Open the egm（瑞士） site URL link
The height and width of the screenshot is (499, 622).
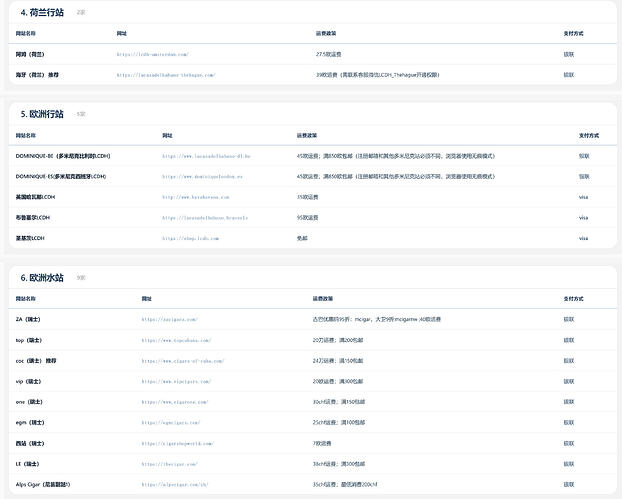coord(171,423)
